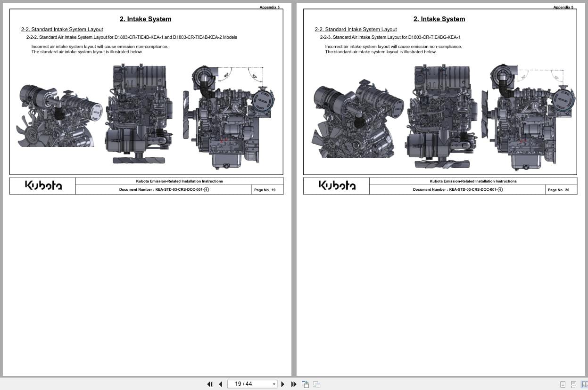Select the 2-2 Standard Intake System Layout heading
The width and height of the screenshot is (588, 390).
click(x=62, y=29)
